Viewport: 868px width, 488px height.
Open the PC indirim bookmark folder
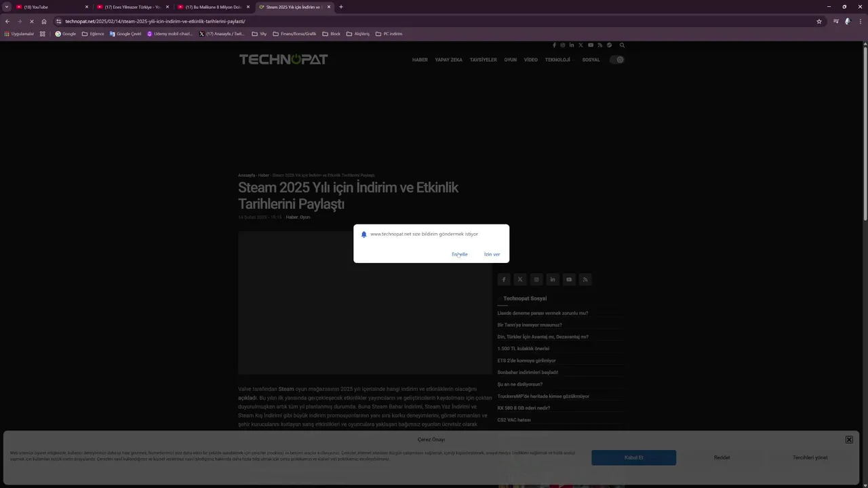389,34
